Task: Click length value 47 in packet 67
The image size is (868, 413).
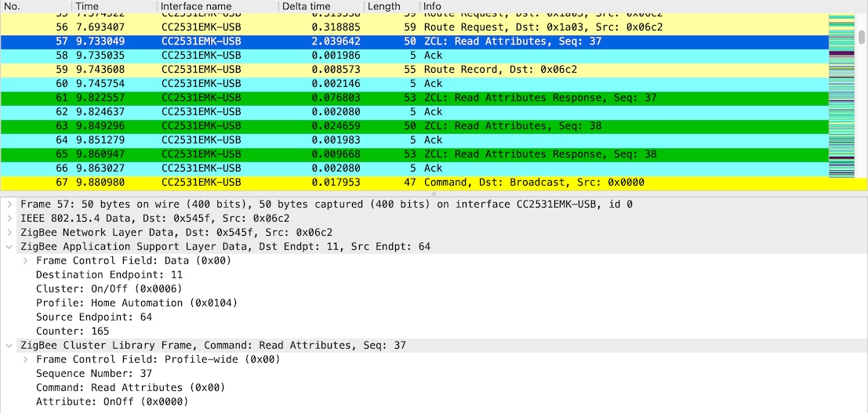Action: point(409,183)
